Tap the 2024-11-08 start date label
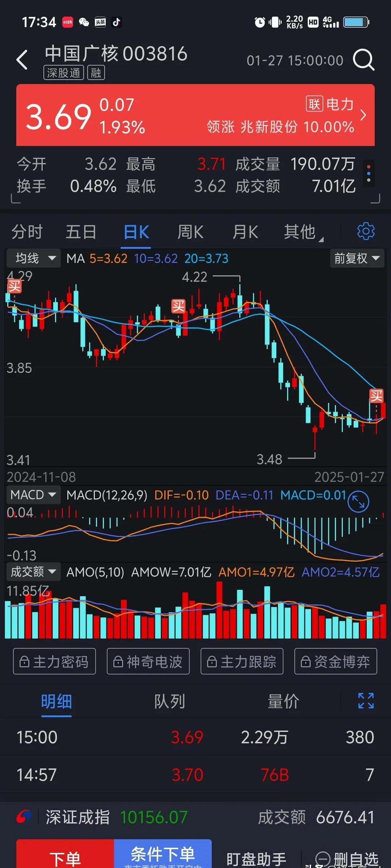Screen dimensions: 391x868 (41, 477)
